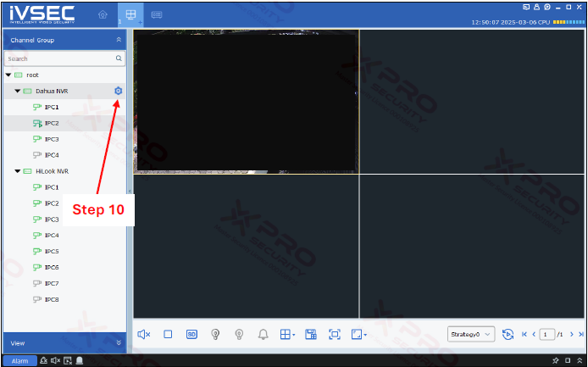The height and width of the screenshot is (367, 588).
Task: Click the Alarm button in status bar
Action: point(19,360)
